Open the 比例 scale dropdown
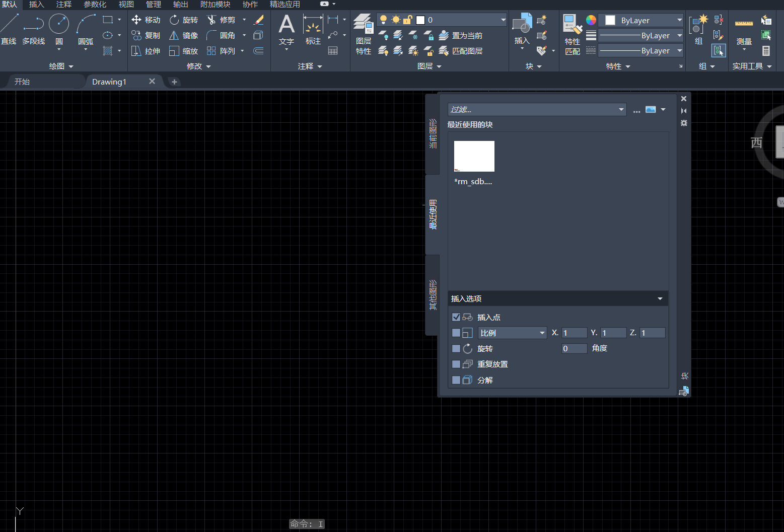The image size is (784, 532). 512,333
